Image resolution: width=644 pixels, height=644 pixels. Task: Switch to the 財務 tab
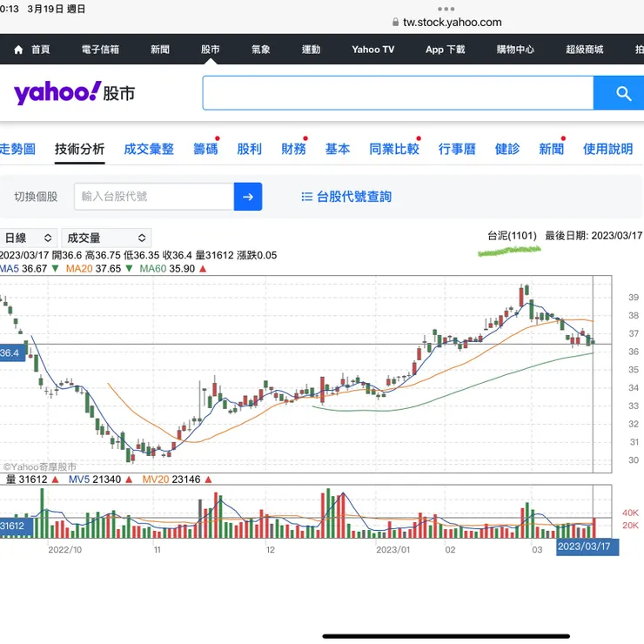tap(293, 149)
